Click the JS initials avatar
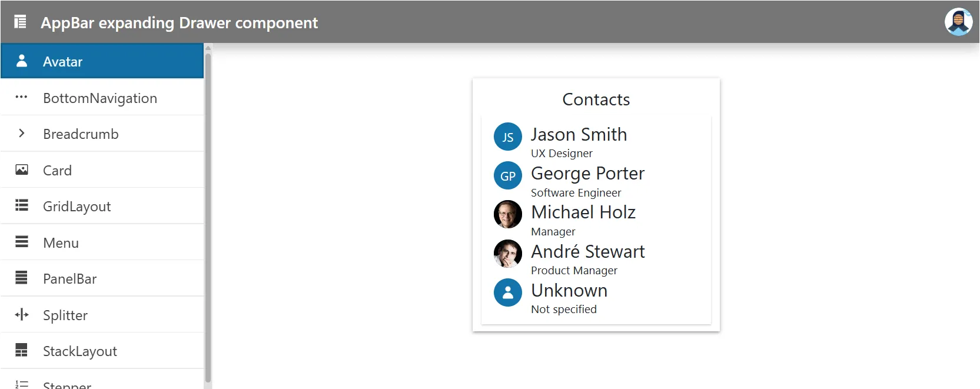The image size is (980, 389). (508, 137)
